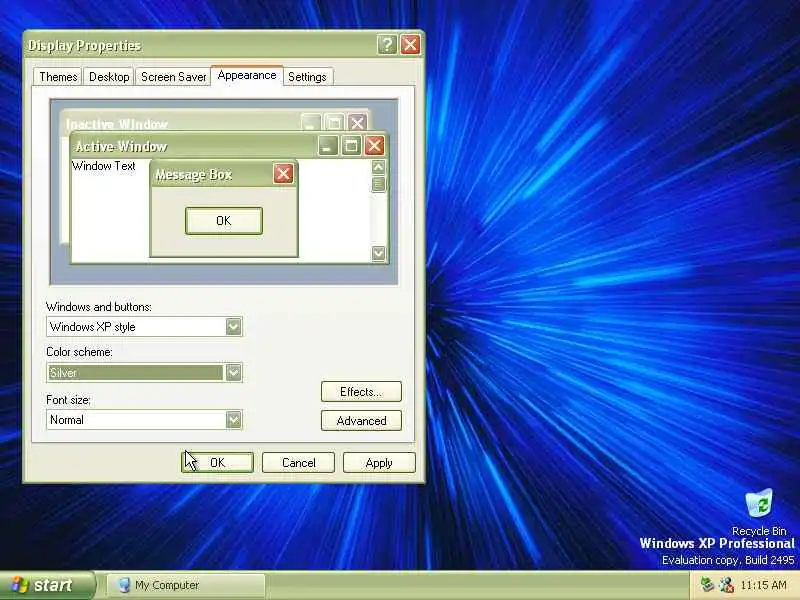Click the preview Message Box close icon
Image resolution: width=800 pixels, height=600 pixels.
[x=283, y=174]
